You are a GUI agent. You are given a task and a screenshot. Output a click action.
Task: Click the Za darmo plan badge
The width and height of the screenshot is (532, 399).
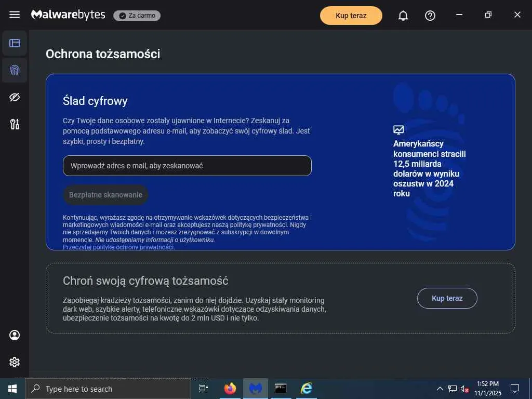(x=137, y=16)
